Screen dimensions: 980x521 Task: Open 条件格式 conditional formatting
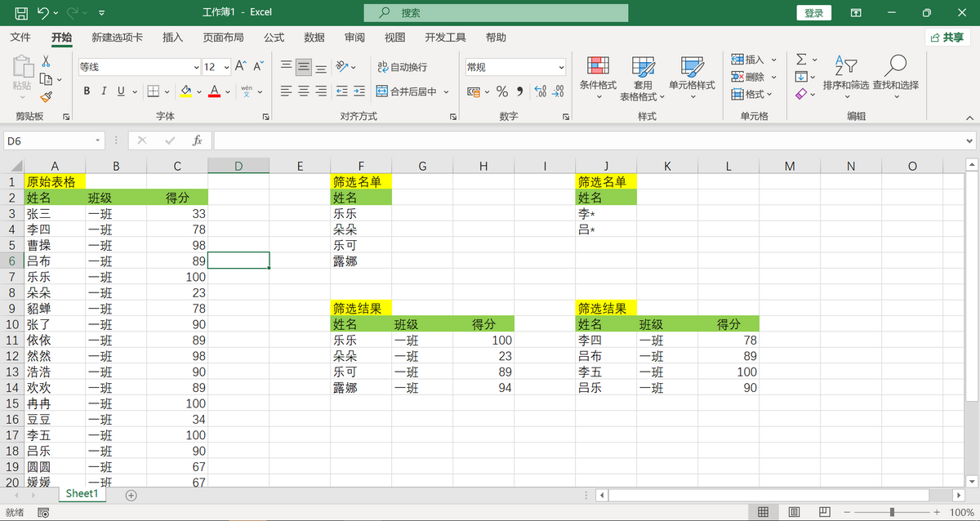tap(598, 78)
